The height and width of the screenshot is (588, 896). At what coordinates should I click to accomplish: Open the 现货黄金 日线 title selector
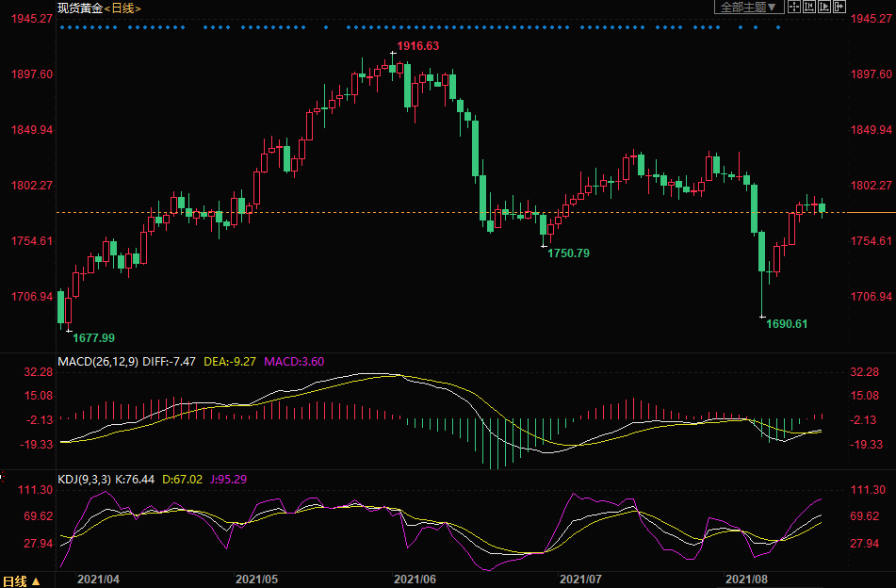[x=99, y=8]
